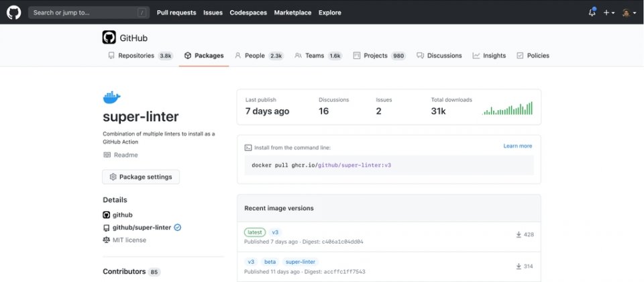Open Marketplace link in header
This screenshot has width=644, height=282.
point(292,13)
